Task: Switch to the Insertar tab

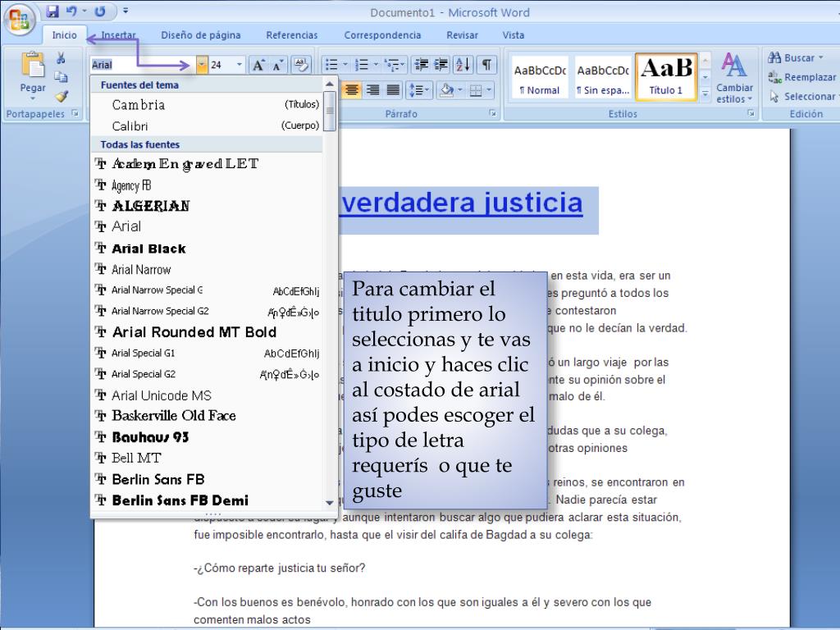Action: click(118, 35)
